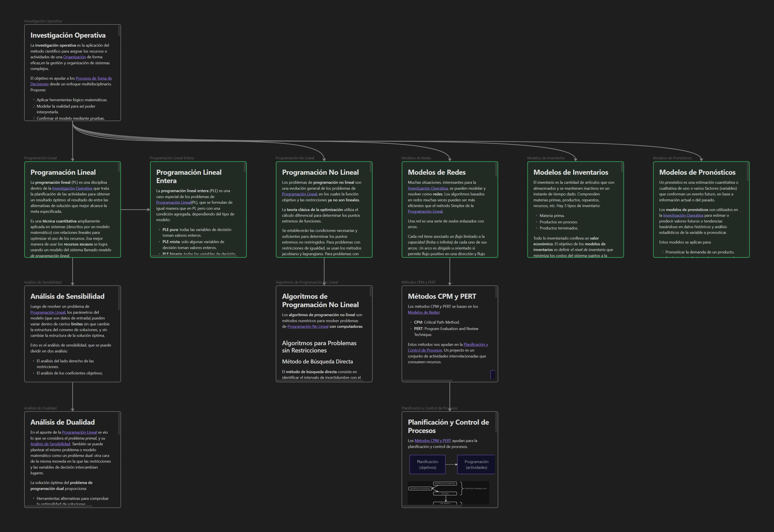The image size is (774, 532).
Task: Click the 'Programación Lineal Entera' card heading
Action: point(189,176)
